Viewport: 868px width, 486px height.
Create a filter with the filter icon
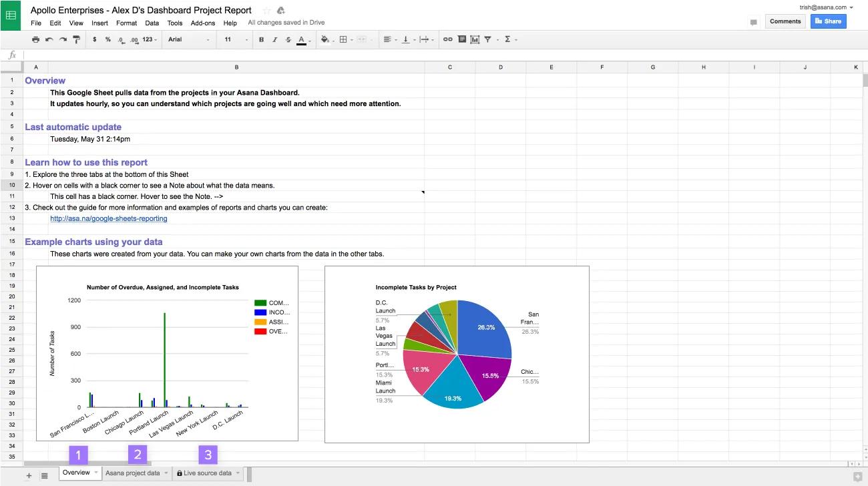pos(489,39)
